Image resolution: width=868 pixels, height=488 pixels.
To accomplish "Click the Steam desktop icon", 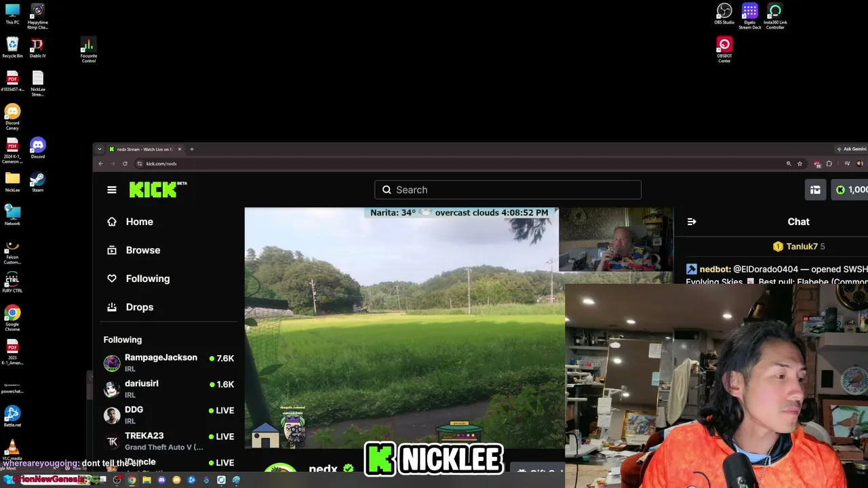I will (37, 182).
